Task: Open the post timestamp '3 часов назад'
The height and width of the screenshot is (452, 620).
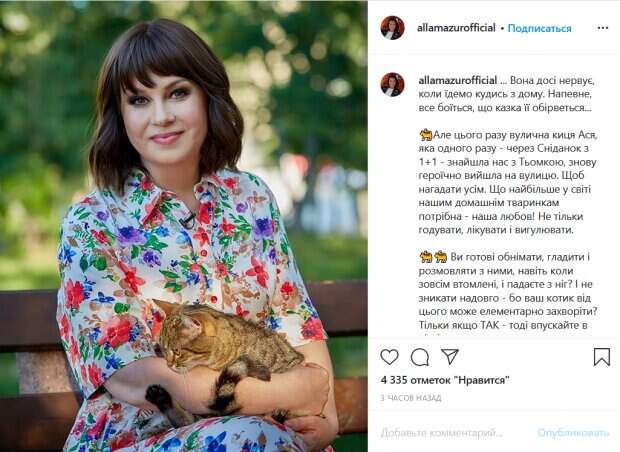Action: point(411,398)
